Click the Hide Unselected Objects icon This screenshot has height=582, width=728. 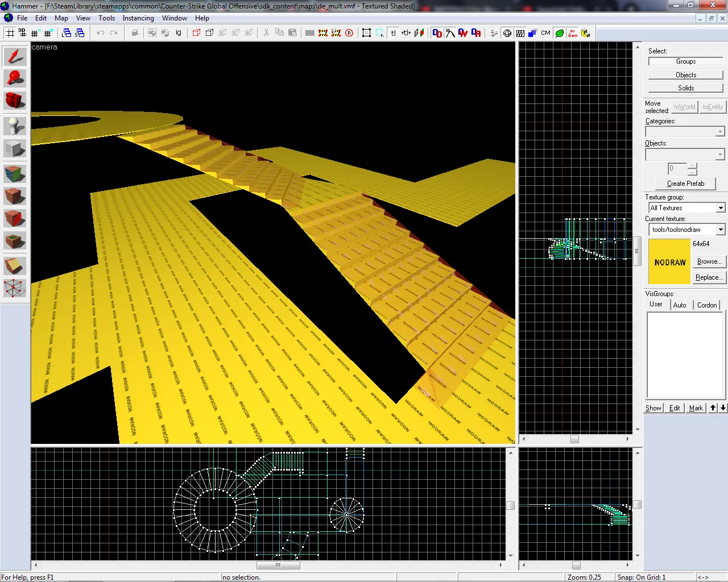[x=209, y=33]
